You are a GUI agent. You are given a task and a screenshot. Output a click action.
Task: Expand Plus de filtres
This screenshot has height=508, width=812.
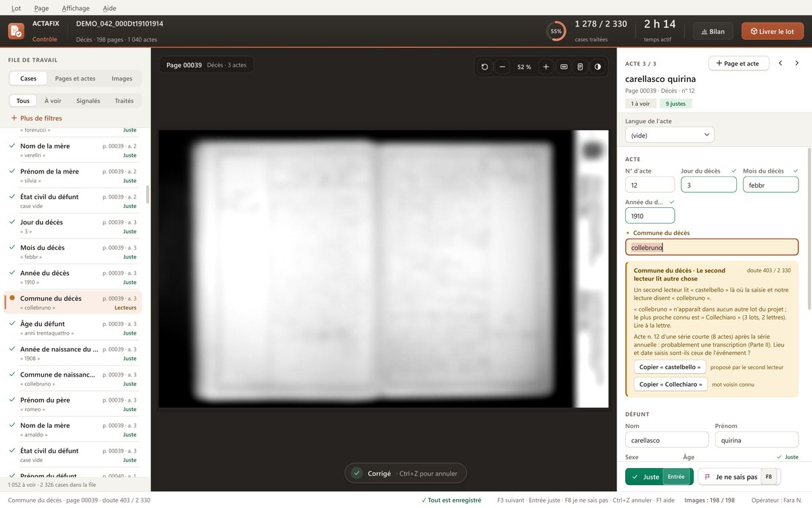[37, 119]
